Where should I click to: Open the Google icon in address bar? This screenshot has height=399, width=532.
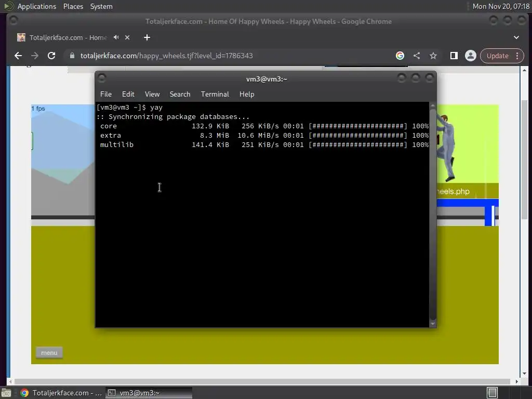400,56
